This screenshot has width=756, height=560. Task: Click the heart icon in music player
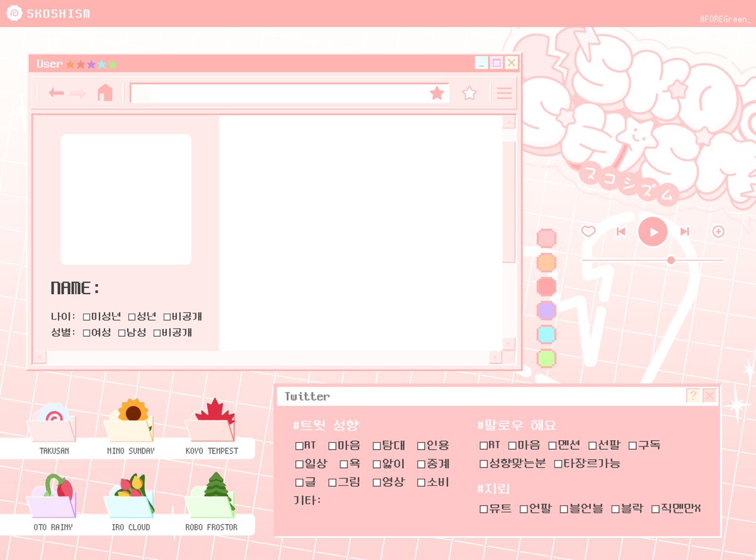click(x=588, y=232)
